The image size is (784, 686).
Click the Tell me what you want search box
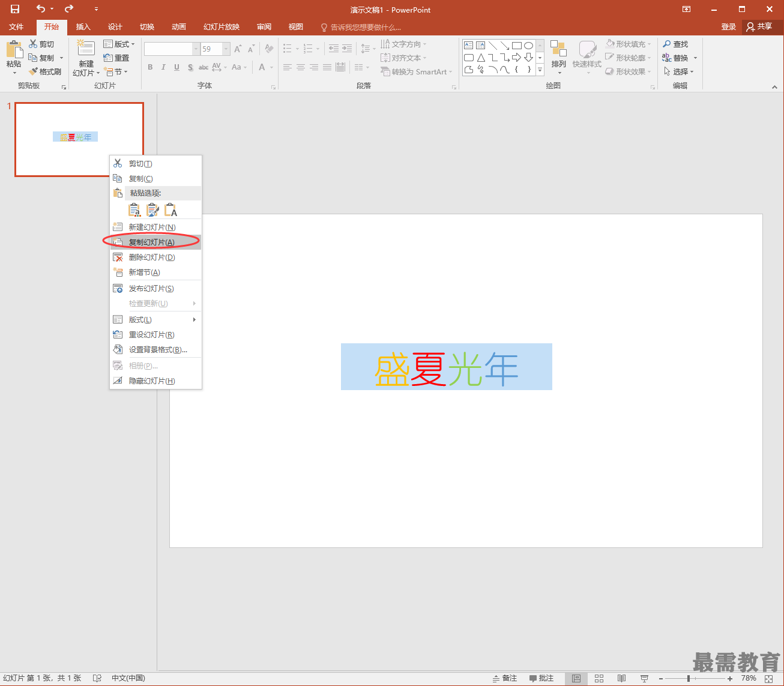click(x=360, y=27)
